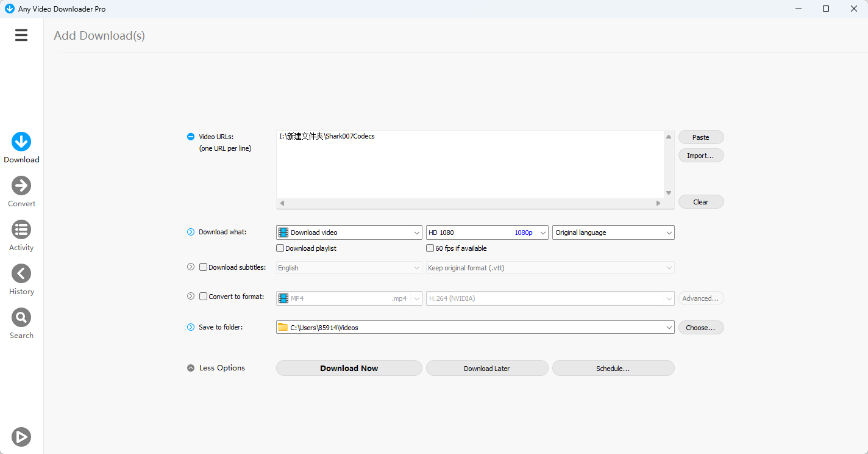
Task: Click the URL box vertical scrollbar down arrow
Action: pos(669,193)
